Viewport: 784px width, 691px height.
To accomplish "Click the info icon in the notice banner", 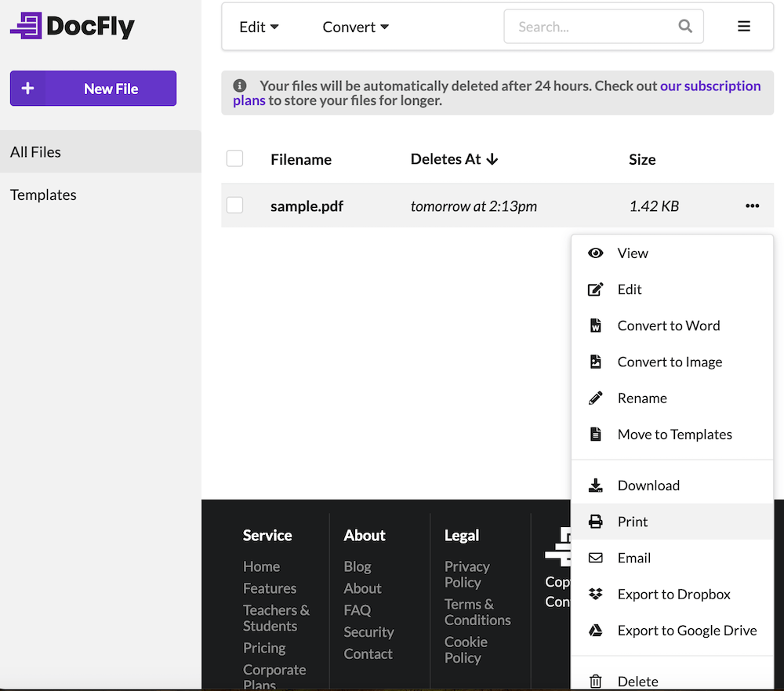I will tap(240, 85).
